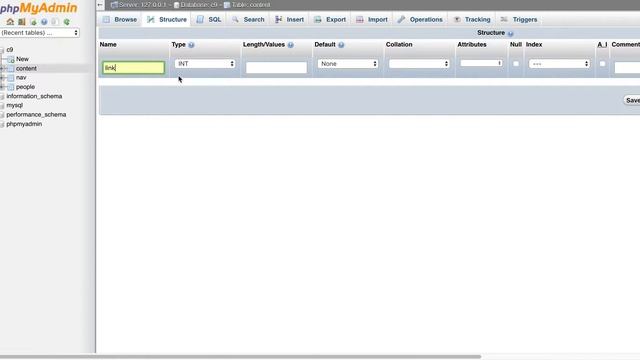Expand the nav table tree node
Image resolution: width=640 pixels, height=360 pixels.
(2, 78)
